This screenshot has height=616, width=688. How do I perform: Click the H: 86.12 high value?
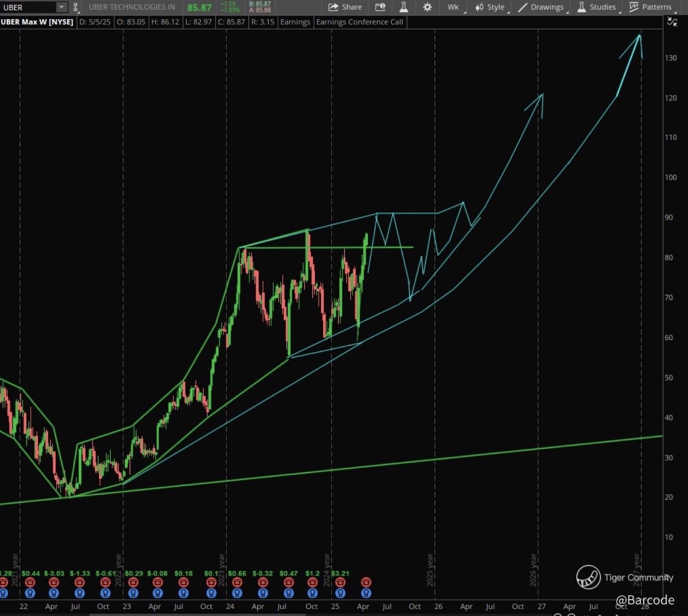tap(165, 22)
